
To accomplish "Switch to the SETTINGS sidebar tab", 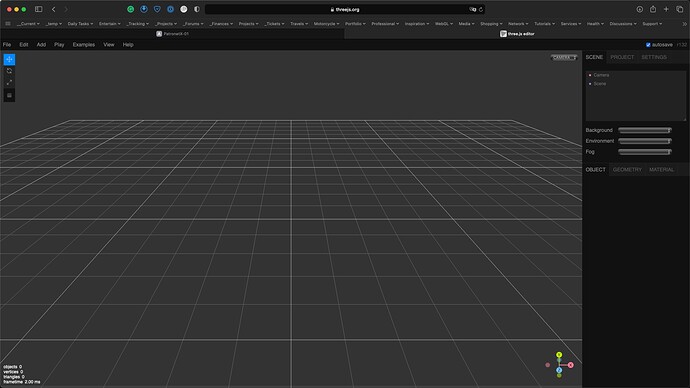I will pyautogui.click(x=653, y=57).
